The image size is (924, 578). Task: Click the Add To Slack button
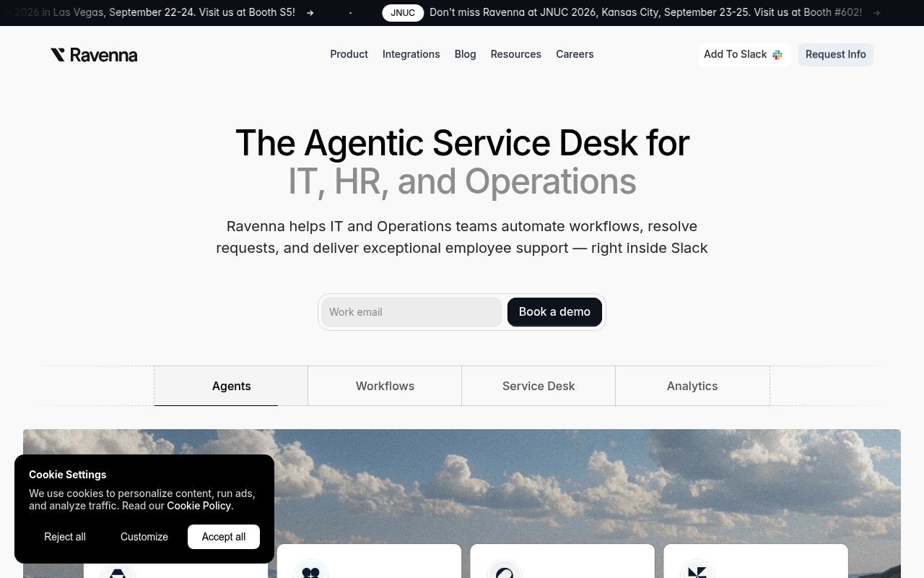pyautogui.click(x=744, y=55)
